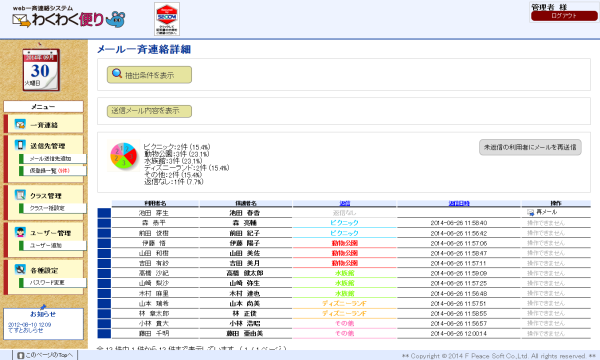Click ピクニック reply in 前田 紀子 row

[x=344, y=233]
